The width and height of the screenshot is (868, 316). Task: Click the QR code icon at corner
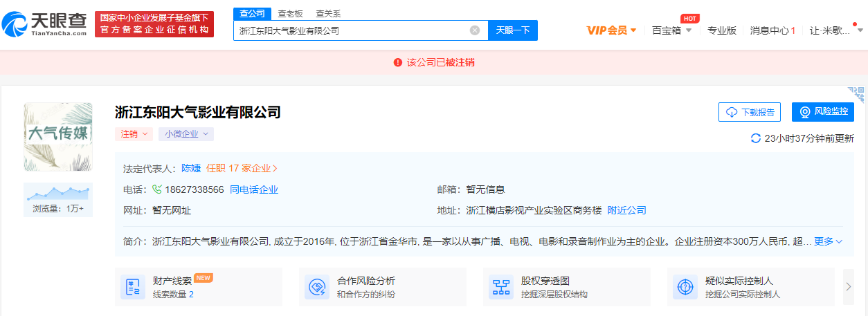click(857, 95)
